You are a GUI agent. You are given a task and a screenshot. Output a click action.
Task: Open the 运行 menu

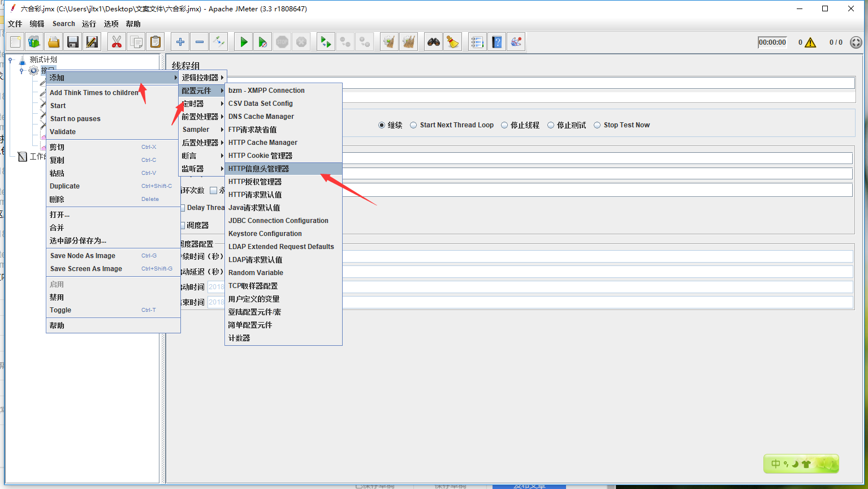(89, 24)
